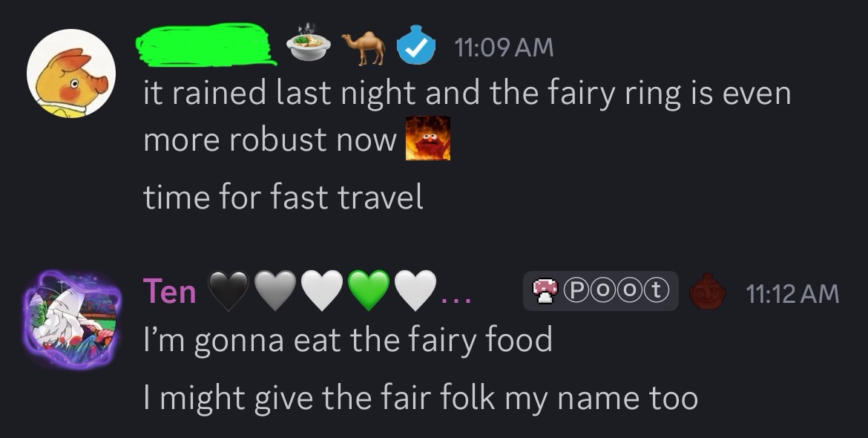Click the dark red clay pot role icon
The image size is (868, 438).
click(x=707, y=291)
